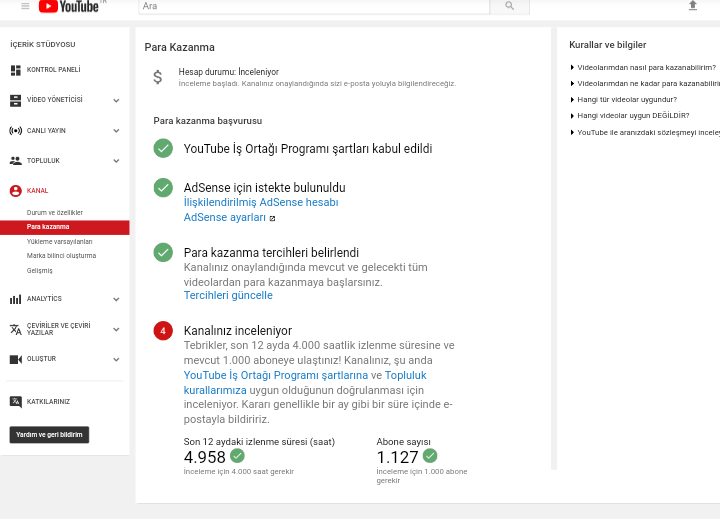Screen dimensions: 720x519
Task: Open İlişkilendirilmiş AdSense hesabı link
Action: pos(261,203)
